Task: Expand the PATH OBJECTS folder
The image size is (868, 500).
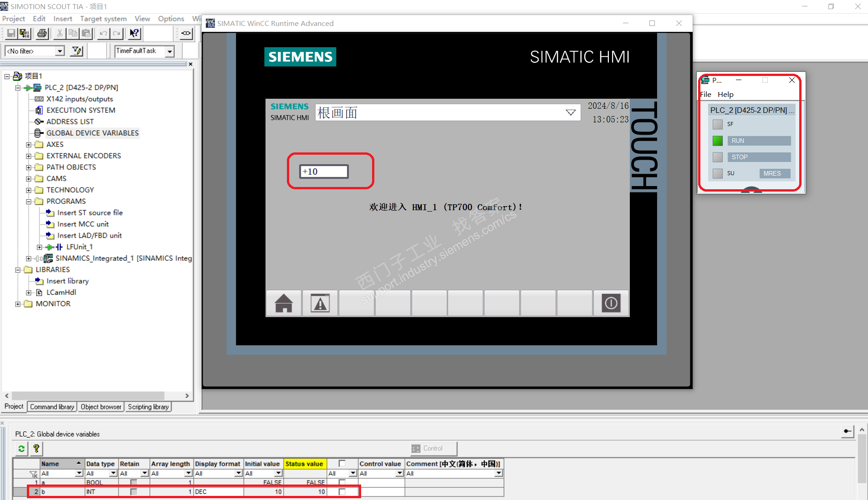Action: point(29,167)
